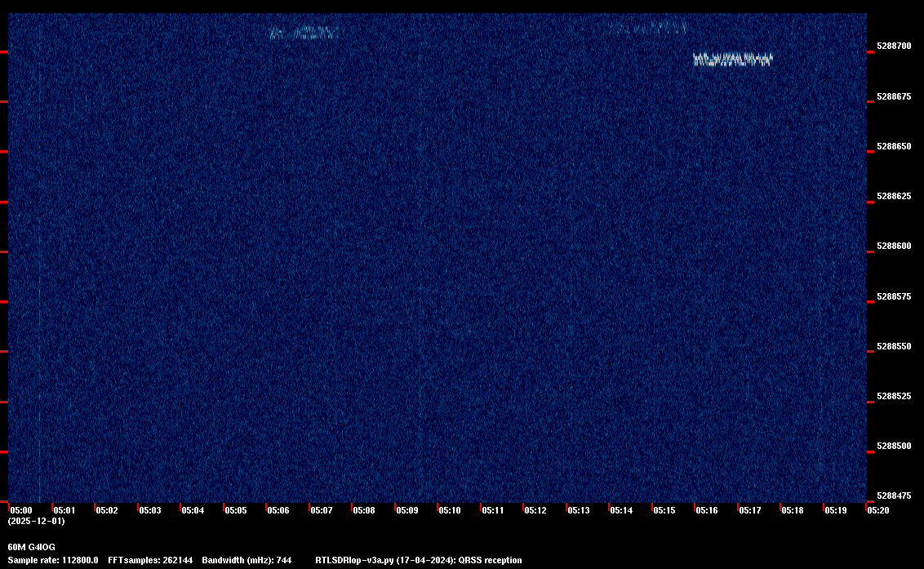
Task: Click the 05:04 time label
Action: pos(193,510)
